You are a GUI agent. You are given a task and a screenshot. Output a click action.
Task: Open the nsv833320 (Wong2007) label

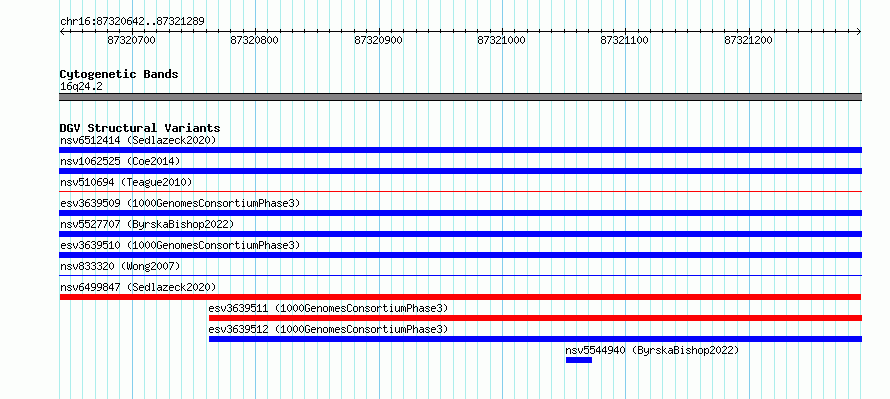pyautogui.click(x=120, y=266)
